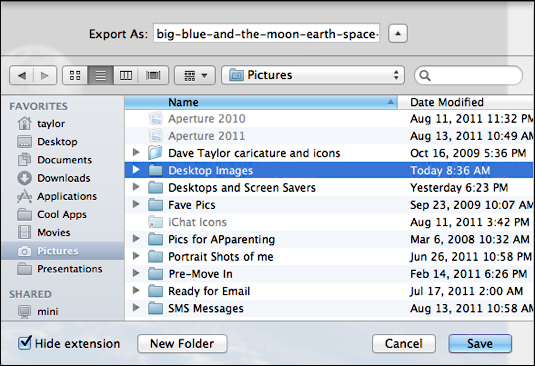Select Portrait Shots of me row

[329, 257]
